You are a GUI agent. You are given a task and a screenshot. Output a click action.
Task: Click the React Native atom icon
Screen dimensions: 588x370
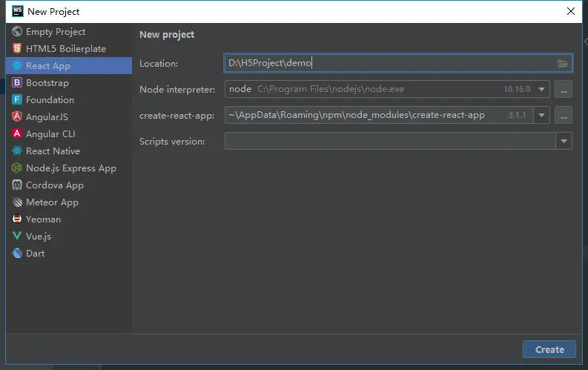tap(17, 151)
